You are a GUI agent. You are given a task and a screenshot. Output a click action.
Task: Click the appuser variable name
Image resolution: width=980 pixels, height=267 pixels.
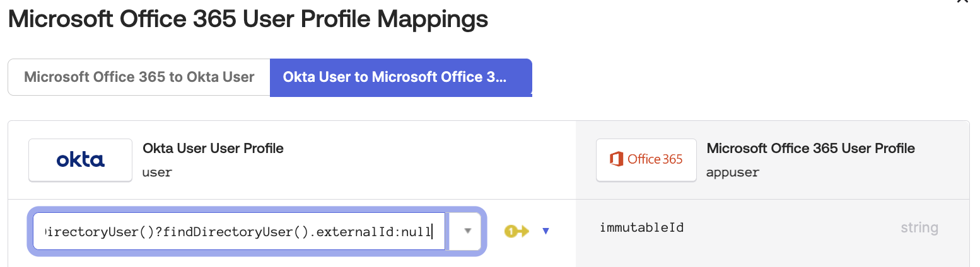733,172
